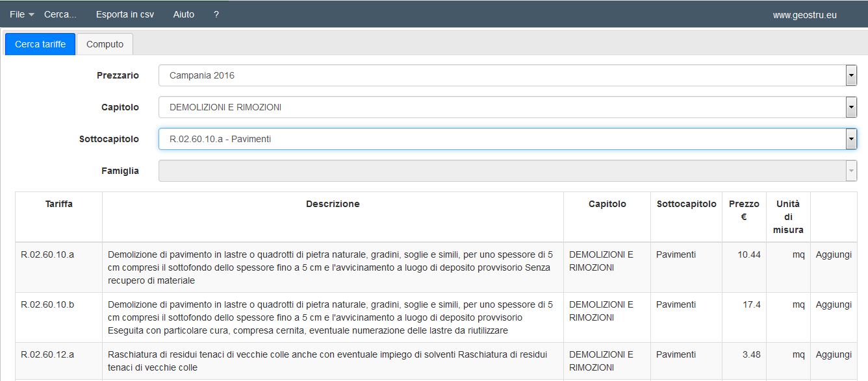Switch to the Cerca tariffe tab
The height and width of the screenshot is (381, 868).
(40, 44)
